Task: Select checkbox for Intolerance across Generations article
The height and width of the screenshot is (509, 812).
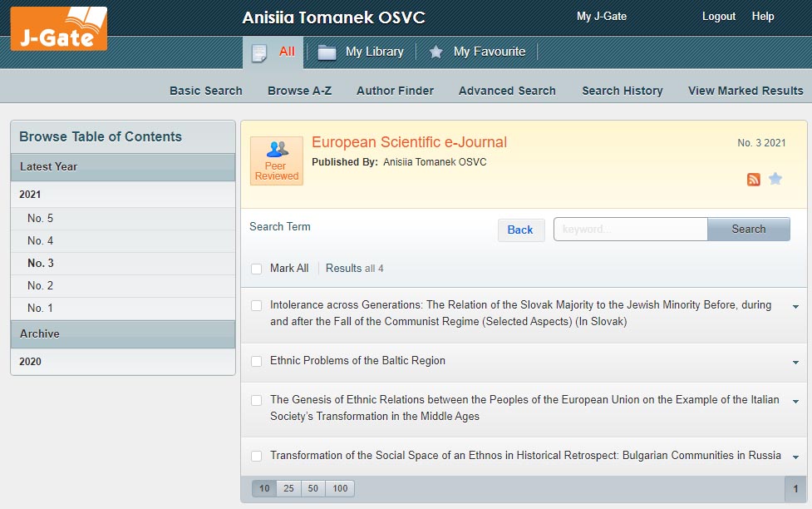Action: pos(256,306)
